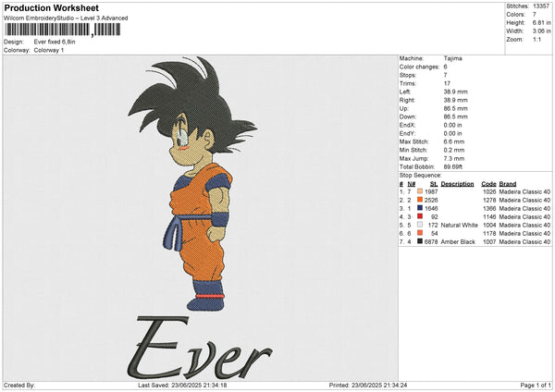
Task: Click 'Madeira Classic 40' in stop row 1
Action: 524,191
